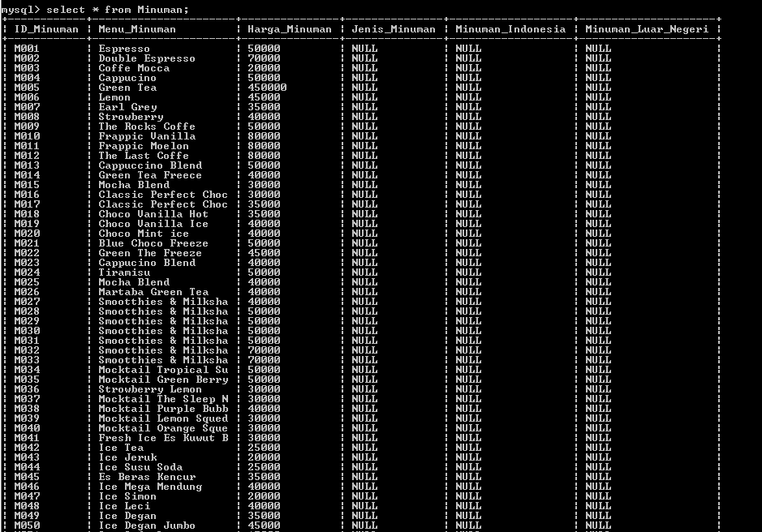Click the Cappucino entry in row M004

point(127,78)
